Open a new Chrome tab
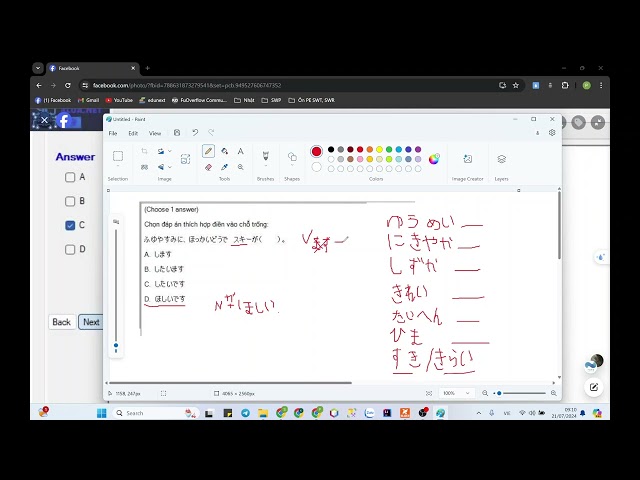Screen dimensions: 640x480 click(x=147, y=68)
